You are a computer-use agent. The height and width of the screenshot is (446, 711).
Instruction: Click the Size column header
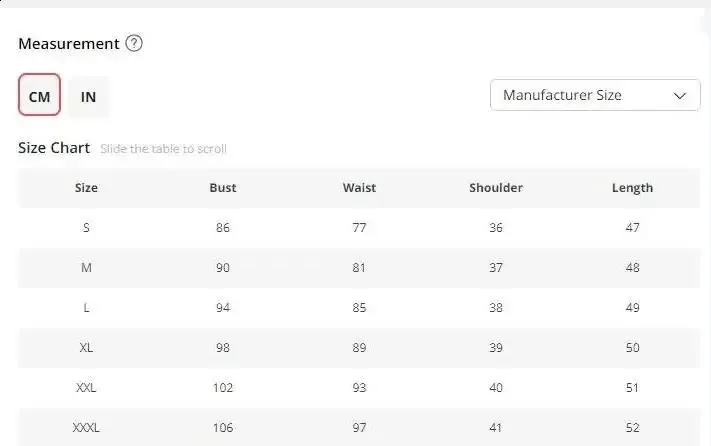pyautogui.click(x=86, y=188)
